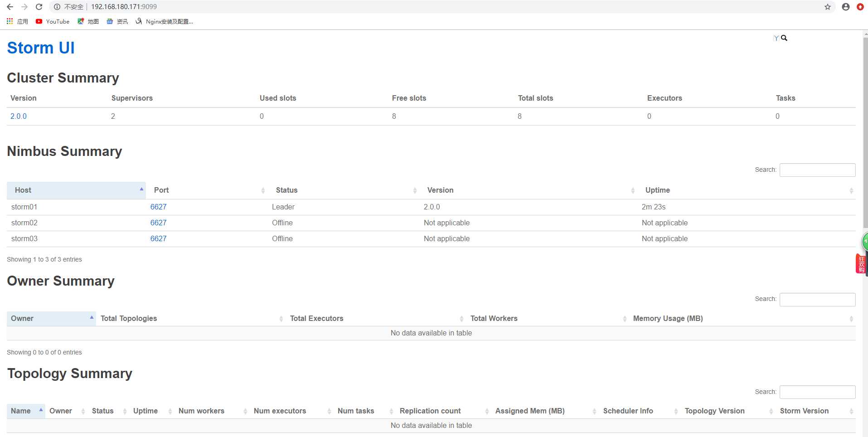Click the red shopping sidebar widget
The width and height of the screenshot is (868, 437).
point(861,263)
